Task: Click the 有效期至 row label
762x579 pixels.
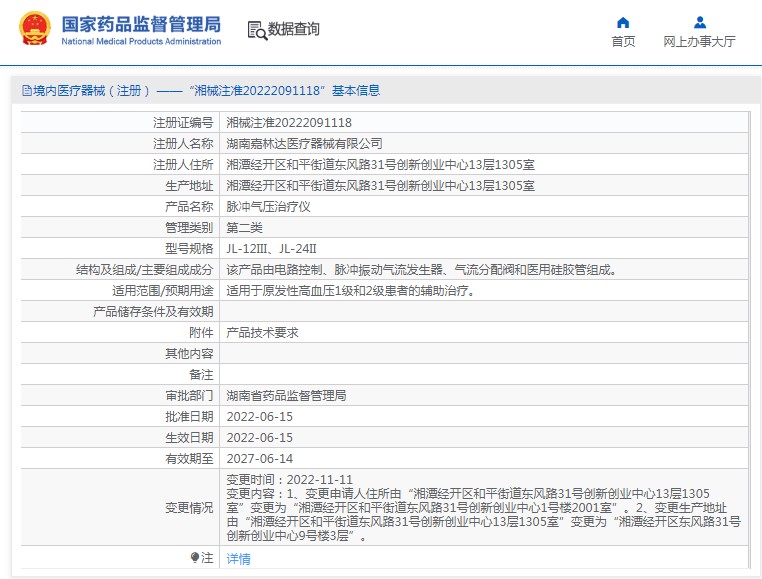Action: (x=189, y=458)
